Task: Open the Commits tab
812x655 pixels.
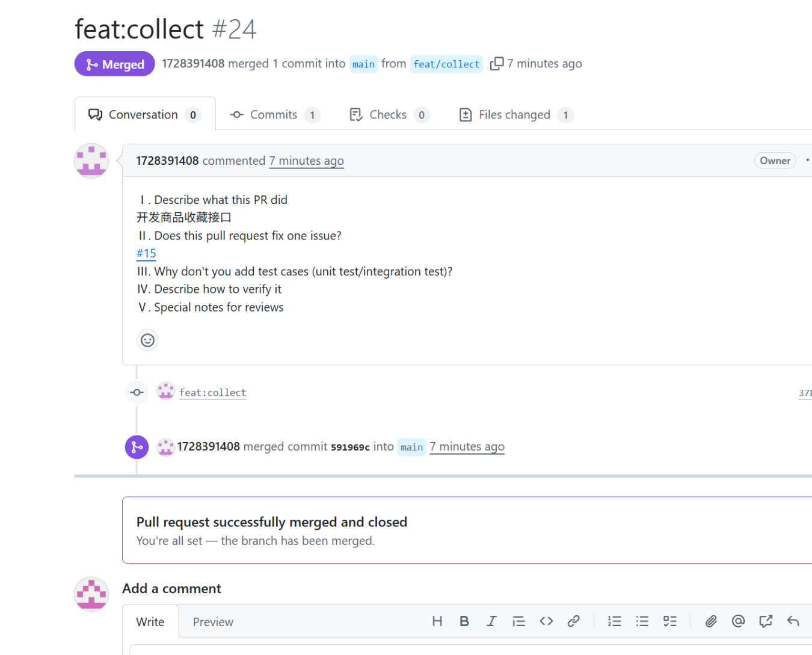Action: [274, 115]
